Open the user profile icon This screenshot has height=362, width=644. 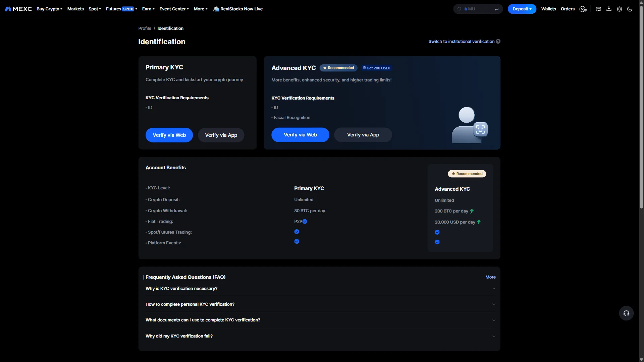(583, 9)
